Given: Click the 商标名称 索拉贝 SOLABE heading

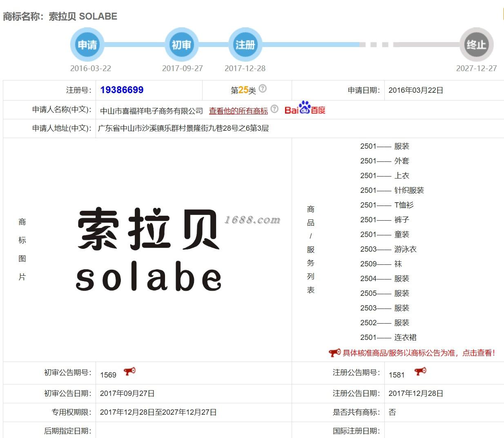Looking at the screenshot, I should coord(60,16).
